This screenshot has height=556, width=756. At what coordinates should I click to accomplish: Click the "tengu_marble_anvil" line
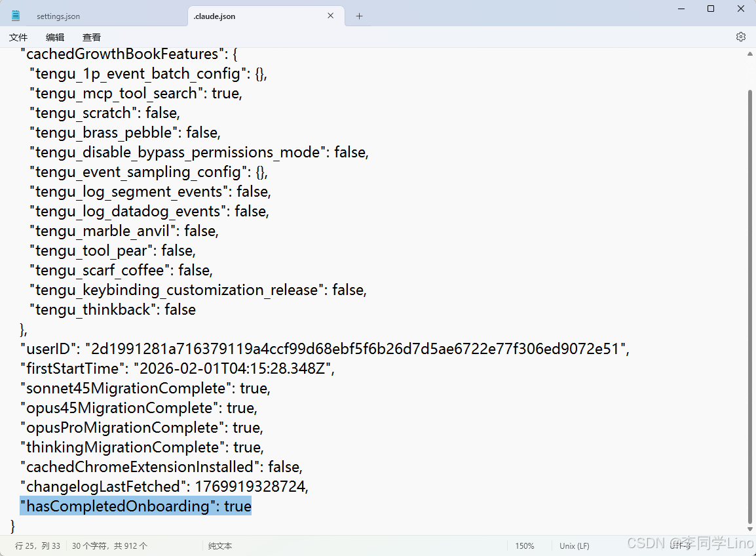point(124,231)
